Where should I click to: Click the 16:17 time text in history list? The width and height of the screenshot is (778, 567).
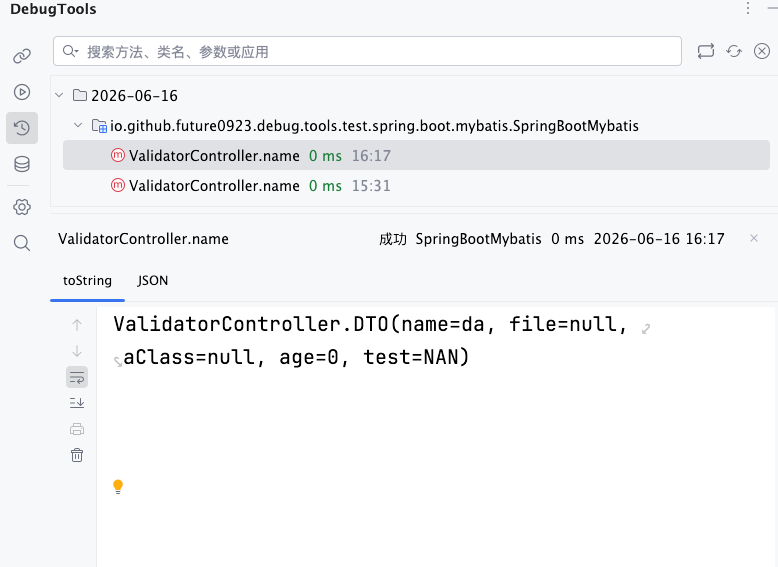[x=371, y=156]
